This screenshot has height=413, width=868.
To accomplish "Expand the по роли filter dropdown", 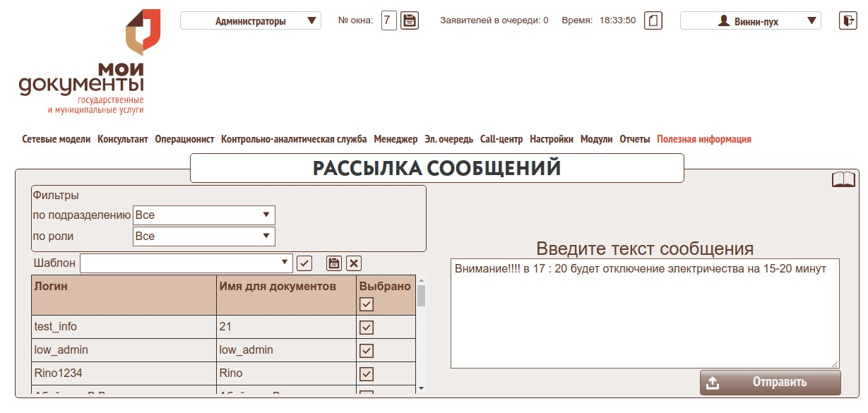I will (x=204, y=237).
